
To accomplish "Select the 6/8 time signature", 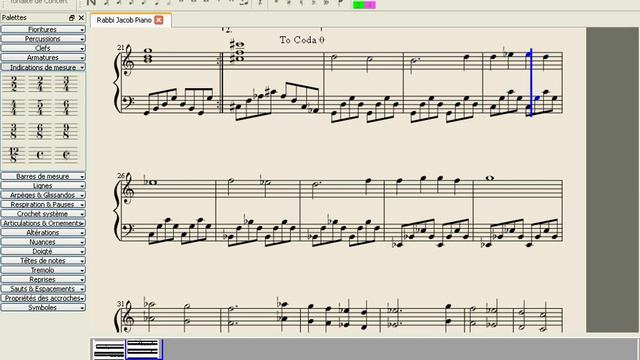I will tap(40, 131).
